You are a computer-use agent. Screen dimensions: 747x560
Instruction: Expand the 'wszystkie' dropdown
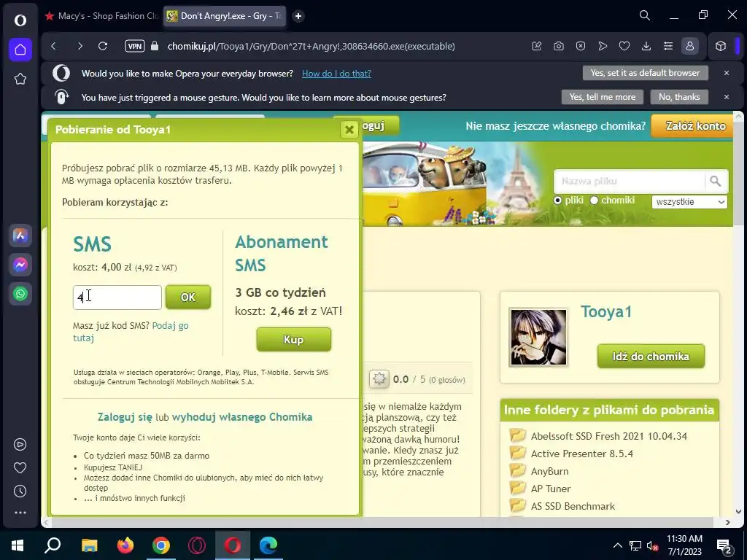point(689,202)
